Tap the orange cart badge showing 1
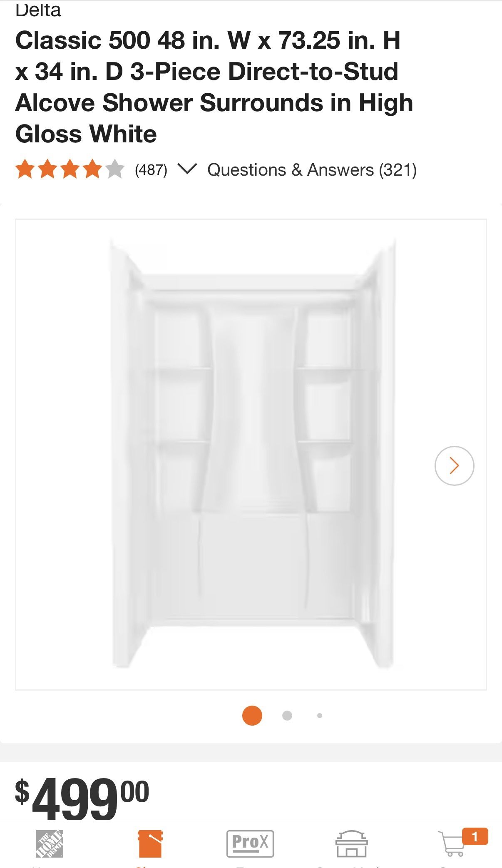 475,836
